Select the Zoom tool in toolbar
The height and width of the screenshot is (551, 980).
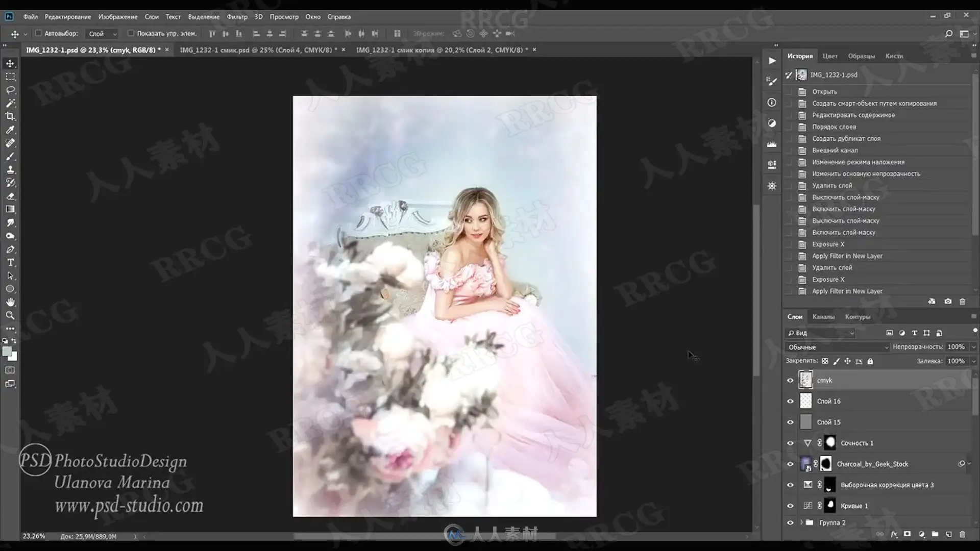10,315
